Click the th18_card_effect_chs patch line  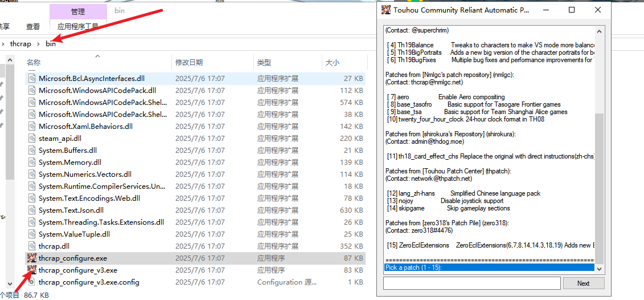(x=490, y=156)
